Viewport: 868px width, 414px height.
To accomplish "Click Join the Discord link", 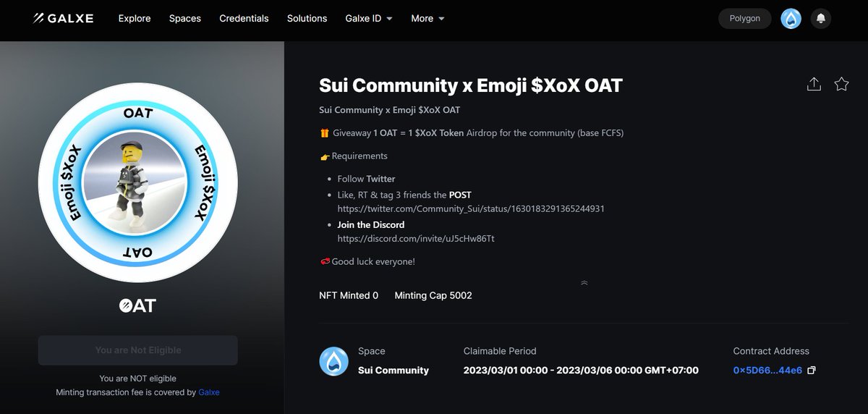I will pyautogui.click(x=371, y=224).
